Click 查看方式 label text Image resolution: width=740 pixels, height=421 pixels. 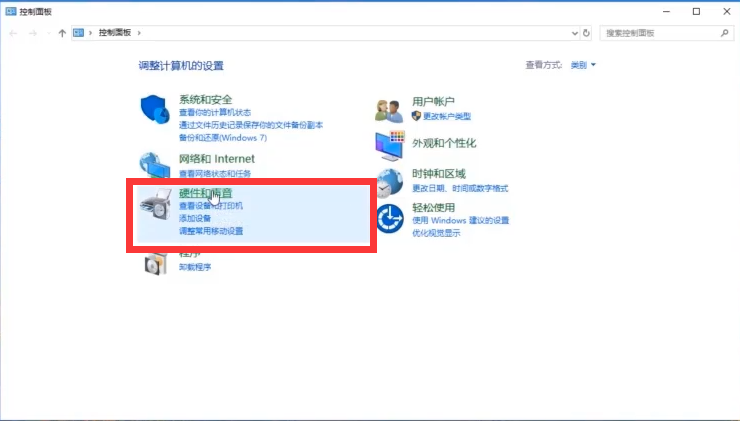pos(544,65)
